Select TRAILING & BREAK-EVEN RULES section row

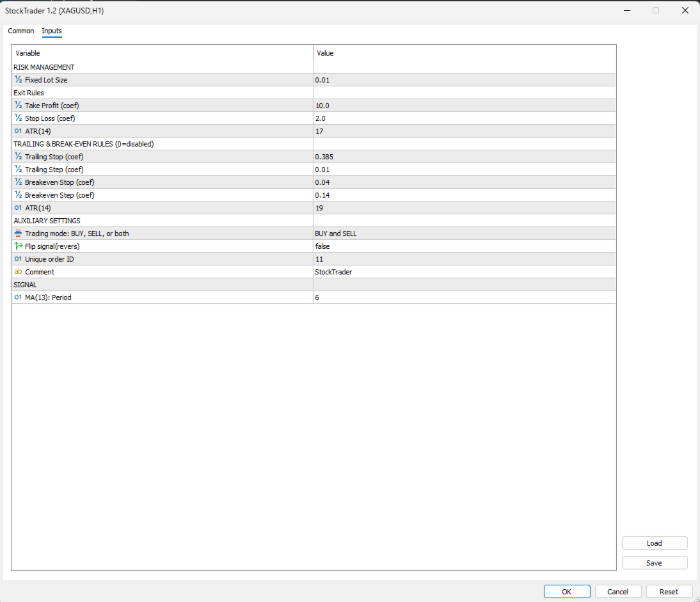click(x=314, y=144)
